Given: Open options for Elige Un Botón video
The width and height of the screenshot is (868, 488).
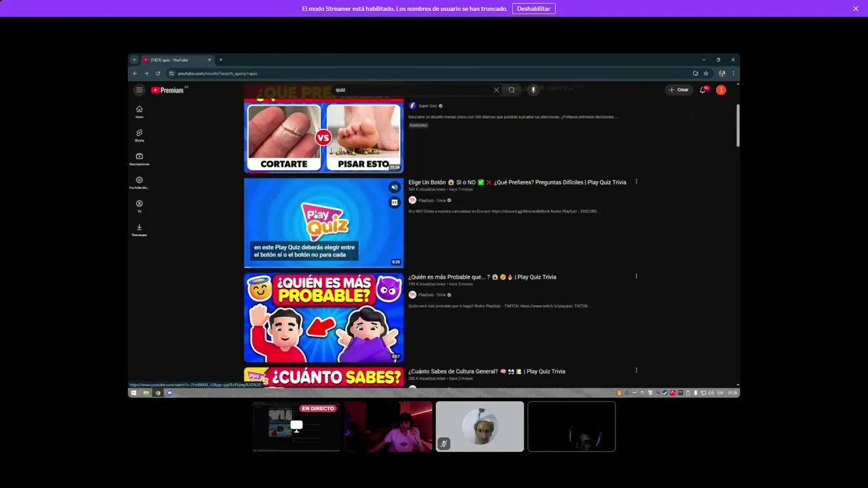Looking at the screenshot, I should click(x=636, y=182).
